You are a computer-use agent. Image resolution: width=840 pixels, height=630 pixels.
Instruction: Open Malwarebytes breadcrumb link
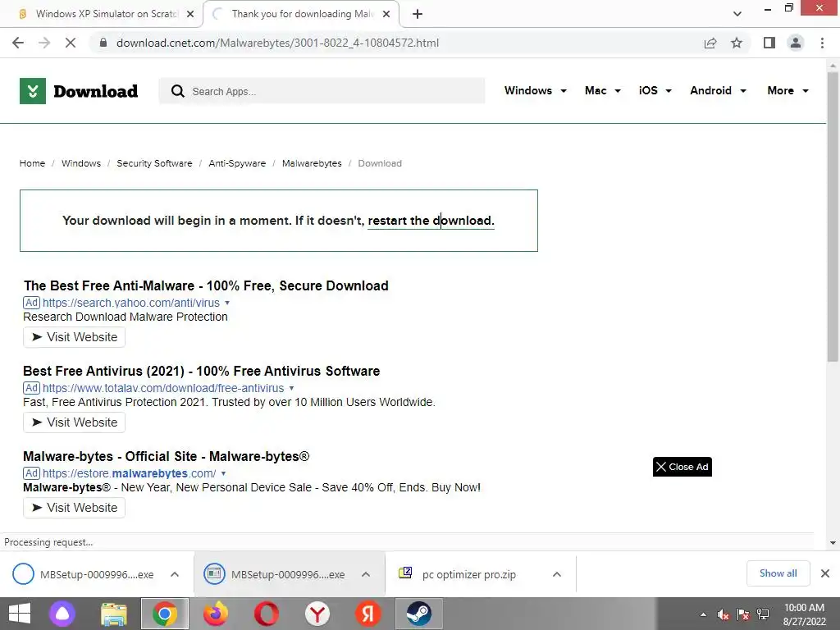(312, 163)
